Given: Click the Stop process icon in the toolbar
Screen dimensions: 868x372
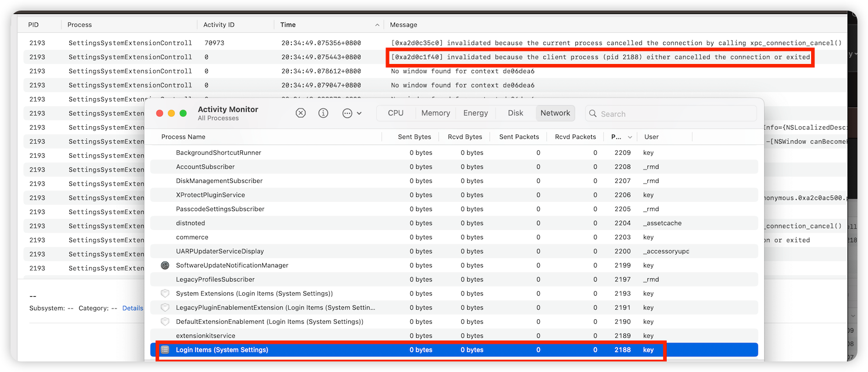Looking at the screenshot, I should 300,113.
